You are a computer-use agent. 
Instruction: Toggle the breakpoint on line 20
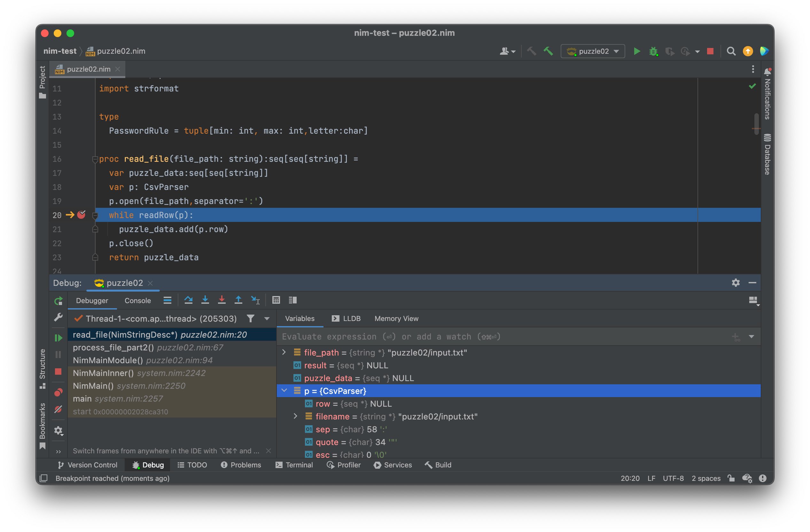point(81,215)
